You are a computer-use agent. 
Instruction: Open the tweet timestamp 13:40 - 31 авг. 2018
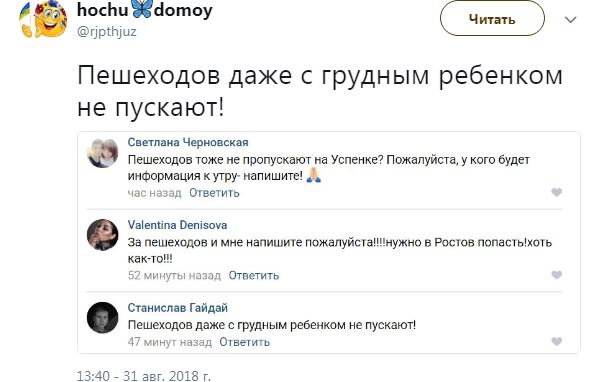(144, 376)
